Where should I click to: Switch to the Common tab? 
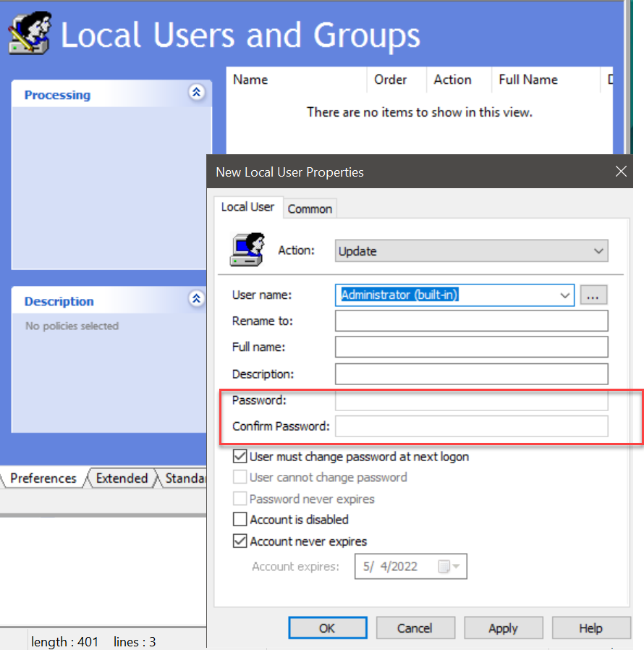pyautogui.click(x=310, y=208)
